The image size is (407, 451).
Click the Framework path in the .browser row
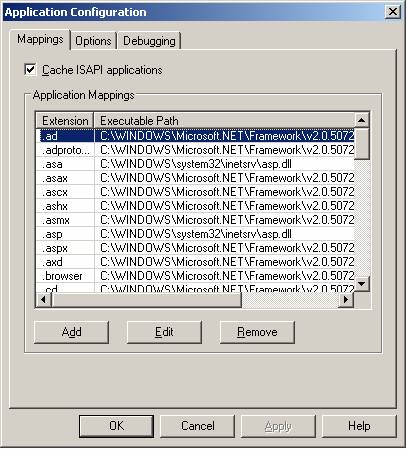(x=227, y=276)
